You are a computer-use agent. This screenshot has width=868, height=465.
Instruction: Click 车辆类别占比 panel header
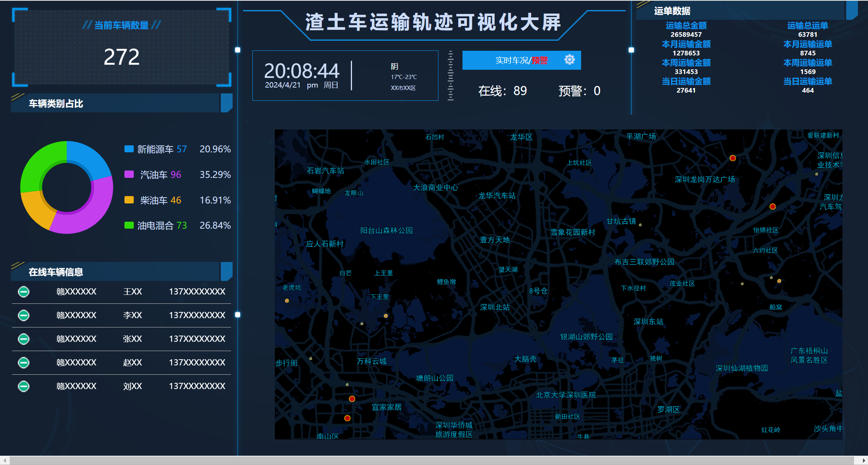pos(122,103)
